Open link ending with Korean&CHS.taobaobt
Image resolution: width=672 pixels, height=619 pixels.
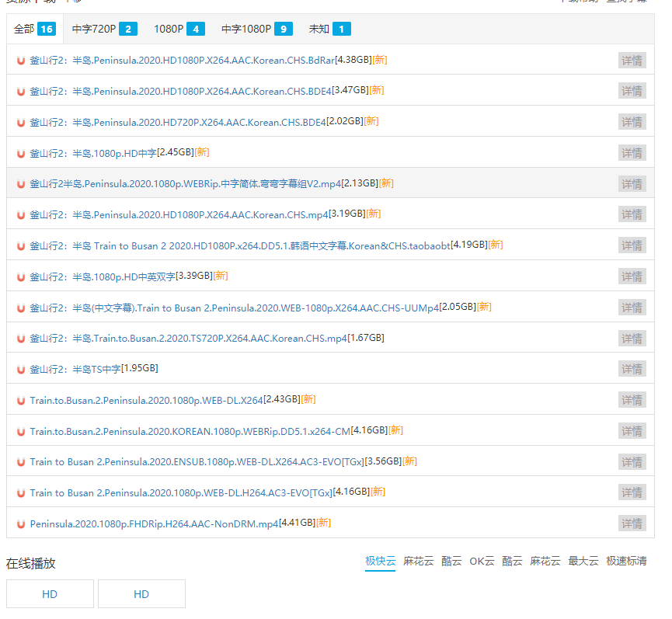point(240,246)
